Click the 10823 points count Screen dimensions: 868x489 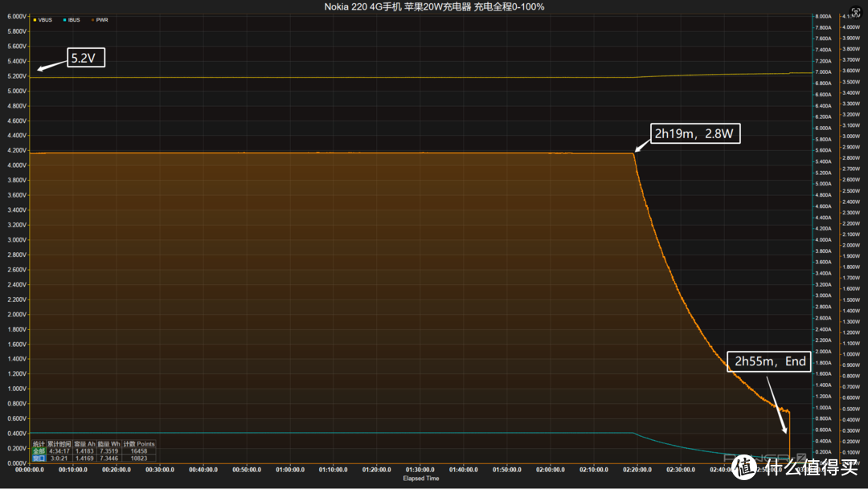coord(139,458)
